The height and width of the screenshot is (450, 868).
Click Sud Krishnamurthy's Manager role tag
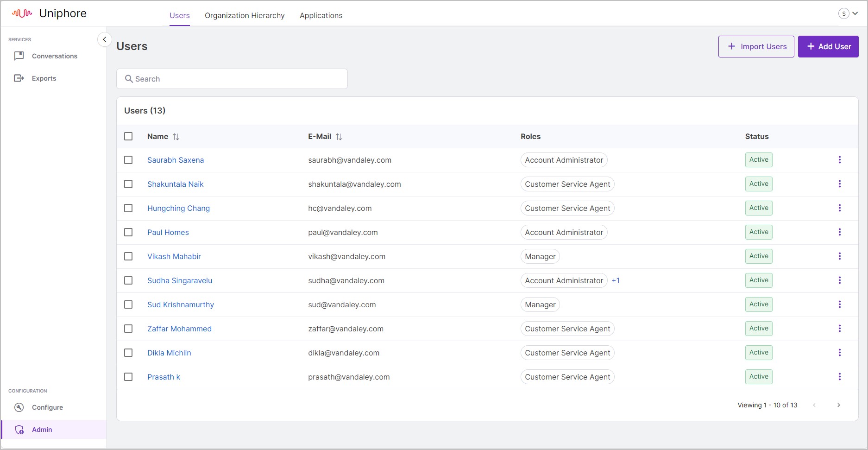tap(540, 304)
